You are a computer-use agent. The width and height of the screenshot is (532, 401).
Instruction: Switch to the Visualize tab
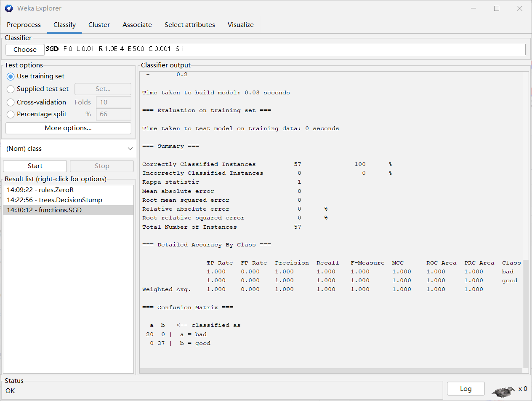(241, 25)
